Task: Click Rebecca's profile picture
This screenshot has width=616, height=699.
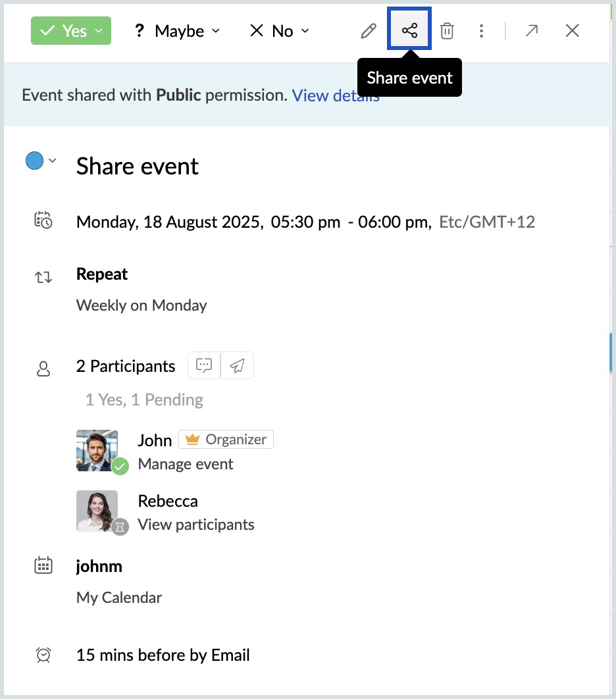Action: point(97,511)
